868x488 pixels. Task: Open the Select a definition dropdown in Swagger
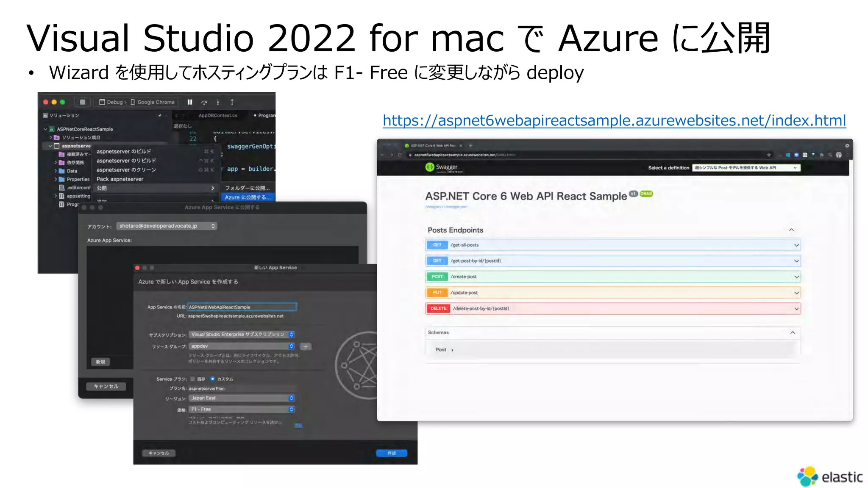(746, 168)
